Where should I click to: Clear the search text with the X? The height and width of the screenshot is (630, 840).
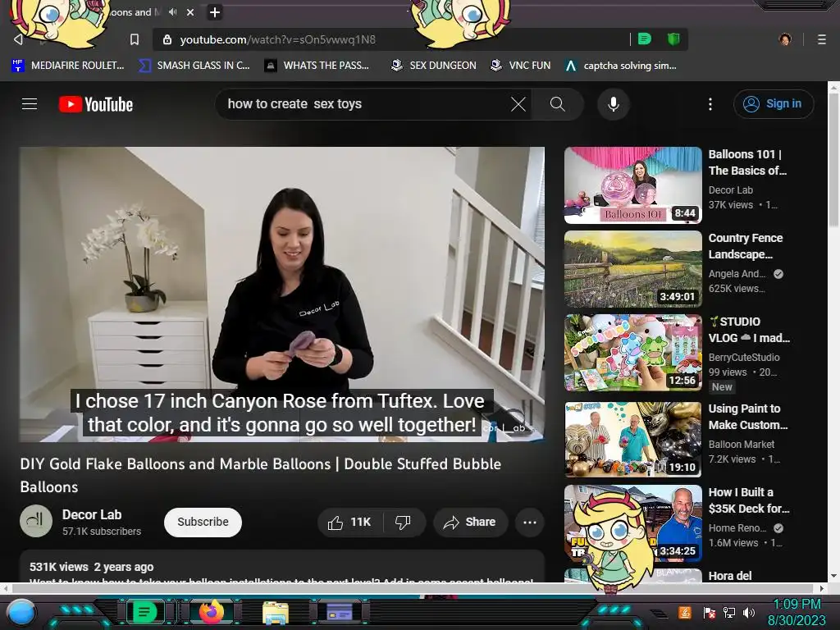click(x=518, y=104)
